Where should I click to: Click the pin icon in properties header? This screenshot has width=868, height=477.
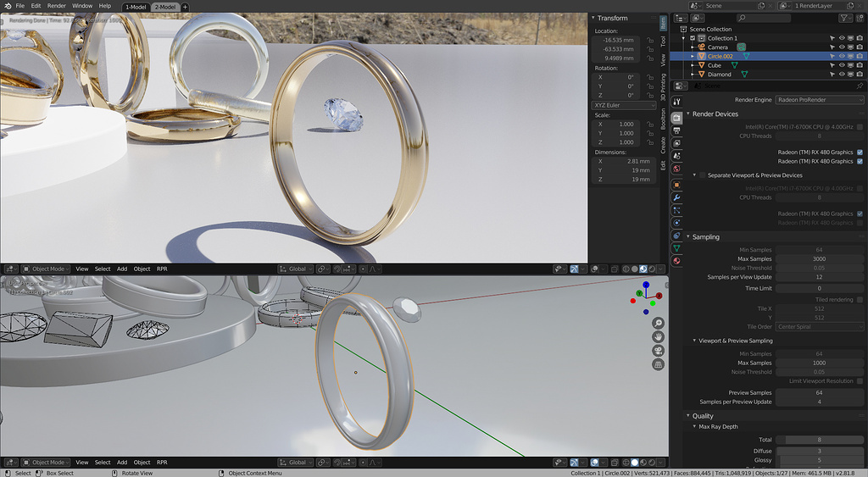pos(860,86)
